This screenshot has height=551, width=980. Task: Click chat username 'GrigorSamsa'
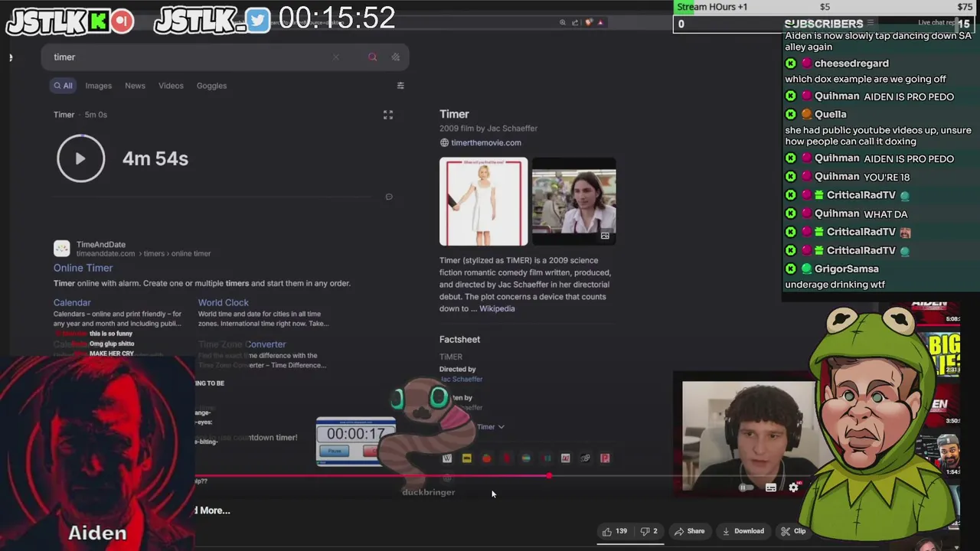[846, 269]
